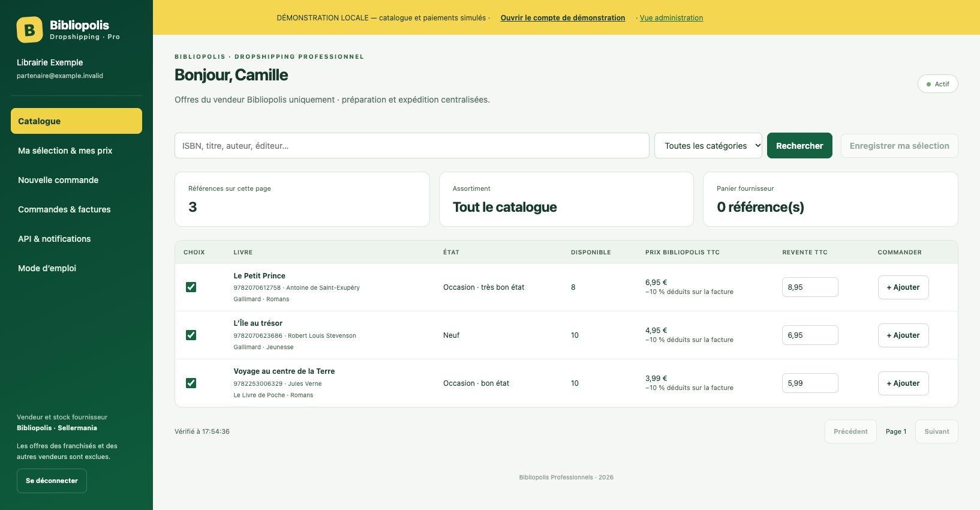The height and width of the screenshot is (510, 980).
Task: Click the L'Île au trésor title
Action: [258, 323]
